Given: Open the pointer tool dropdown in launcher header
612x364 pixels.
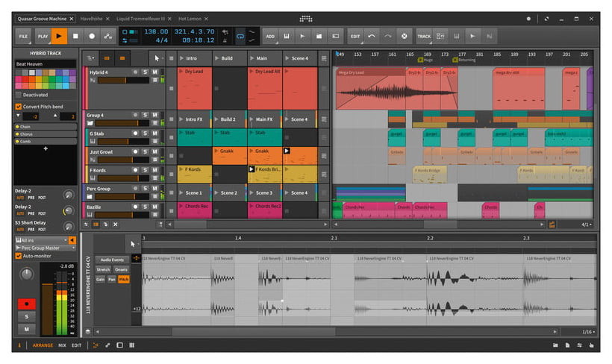Looking at the screenshot, I should [x=157, y=58].
